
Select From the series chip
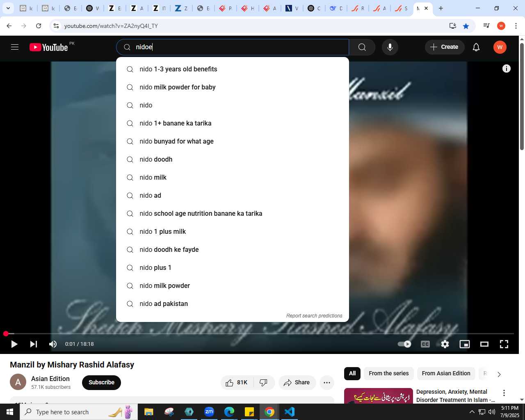(388, 373)
